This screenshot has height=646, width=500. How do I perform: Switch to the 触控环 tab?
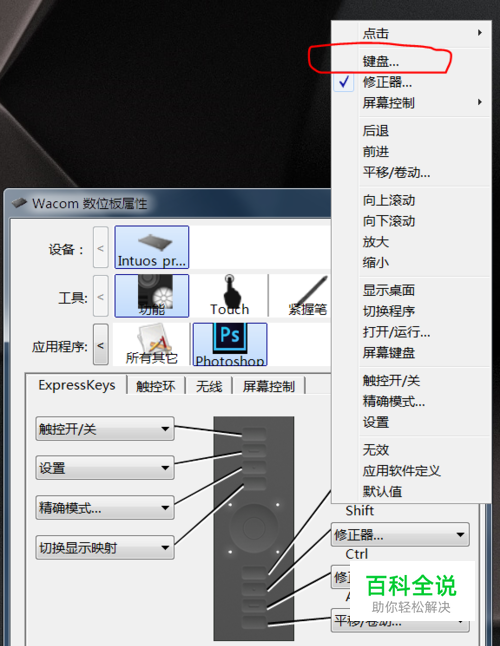tap(156, 386)
